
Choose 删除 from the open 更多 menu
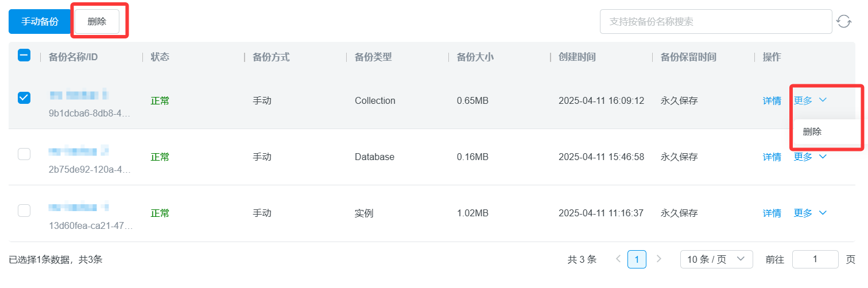pyautogui.click(x=812, y=131)
